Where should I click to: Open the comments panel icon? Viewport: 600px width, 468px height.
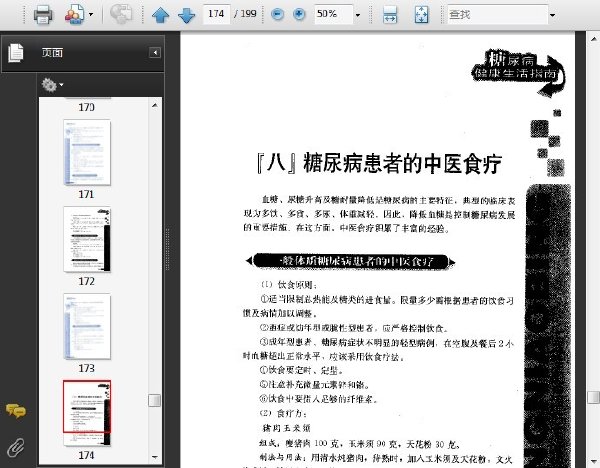click(x=16, y=411)
